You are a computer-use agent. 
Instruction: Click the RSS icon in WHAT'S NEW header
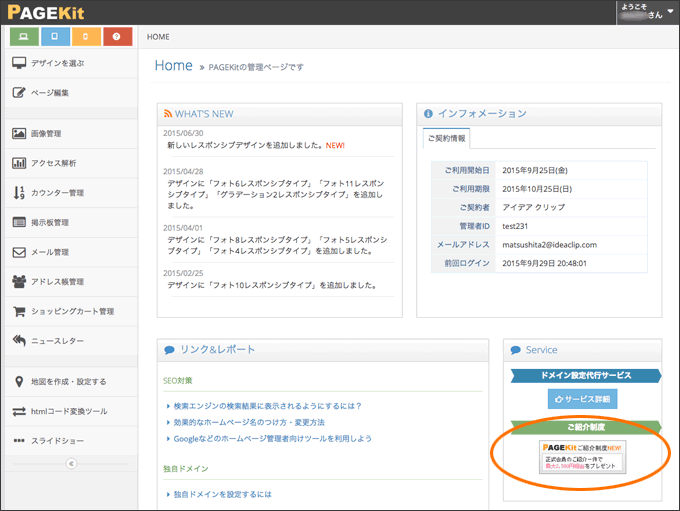tap(168, 114)
